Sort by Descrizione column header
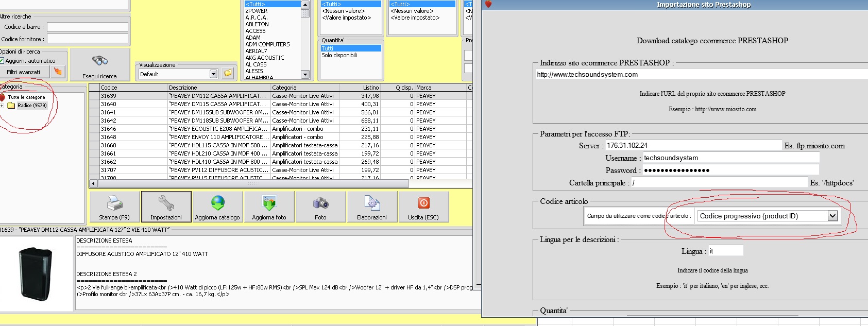The width and height of the screenshot is (868, 326). tap(219, 88)
